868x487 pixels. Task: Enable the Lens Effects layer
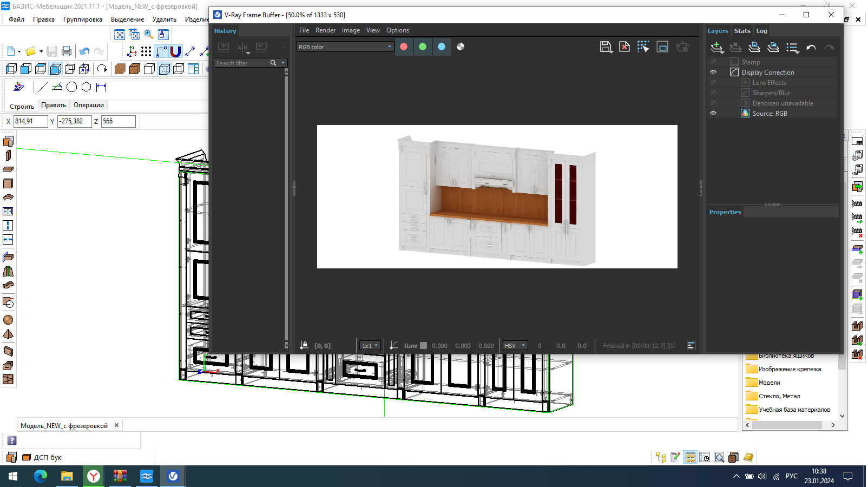click(x=713, y=82)
